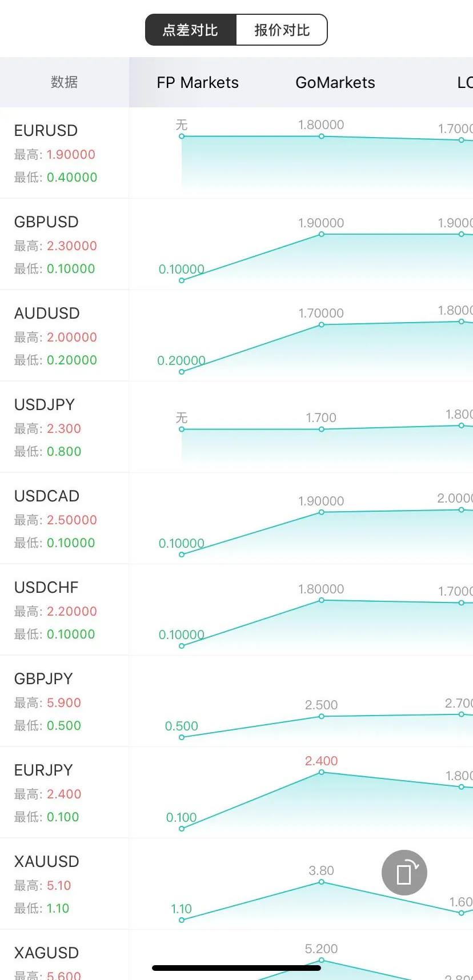Viewport: 473px width, 980px height.
Task: Open the GBPUSD row
Action: click(x=236, y=244)
